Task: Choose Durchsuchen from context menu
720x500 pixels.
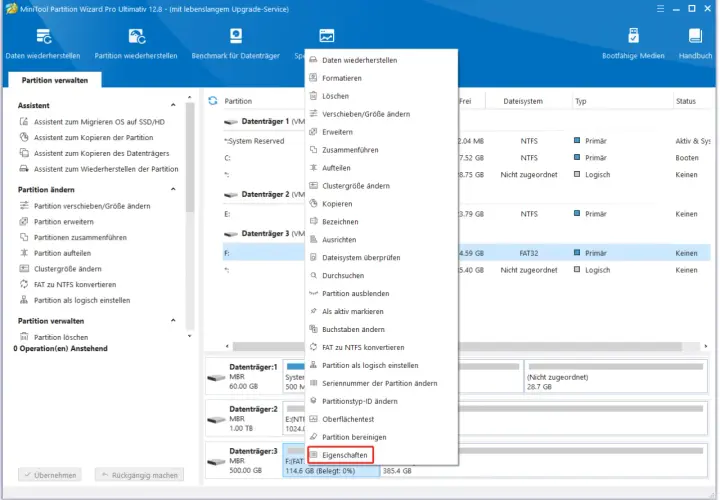Action: (x=381, y=275)
